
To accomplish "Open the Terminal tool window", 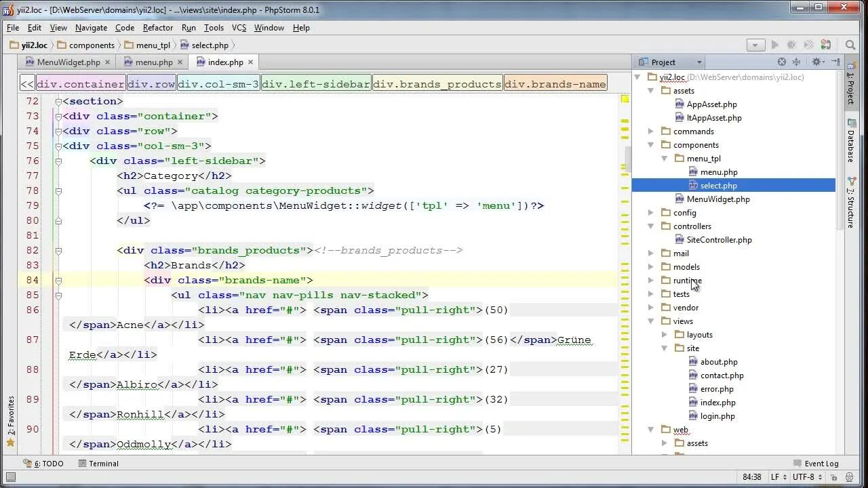I will pos(98,464).
